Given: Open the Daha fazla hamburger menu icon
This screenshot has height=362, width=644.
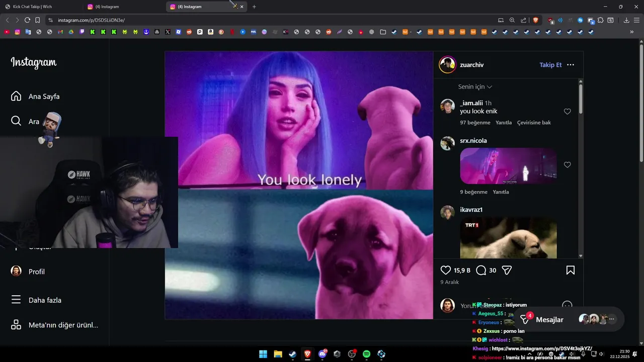Looking at the screenshot, I should click(16, 300).
